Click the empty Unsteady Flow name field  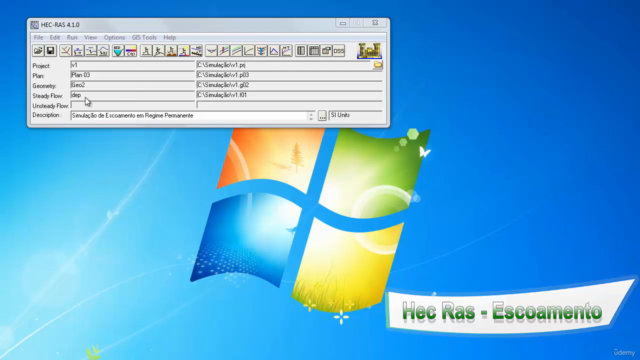click(132, 105)
